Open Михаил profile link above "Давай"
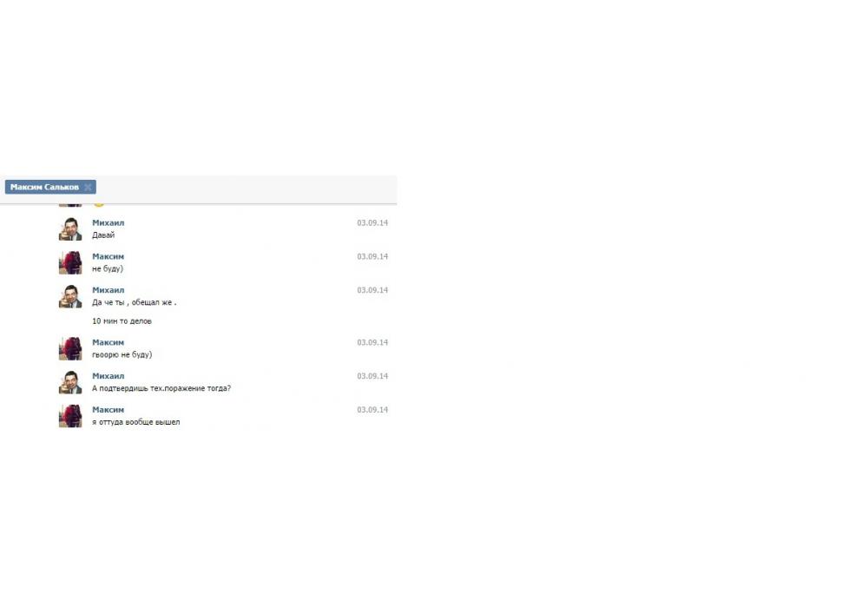Screen dimensions: 868x608 (108, 222)
